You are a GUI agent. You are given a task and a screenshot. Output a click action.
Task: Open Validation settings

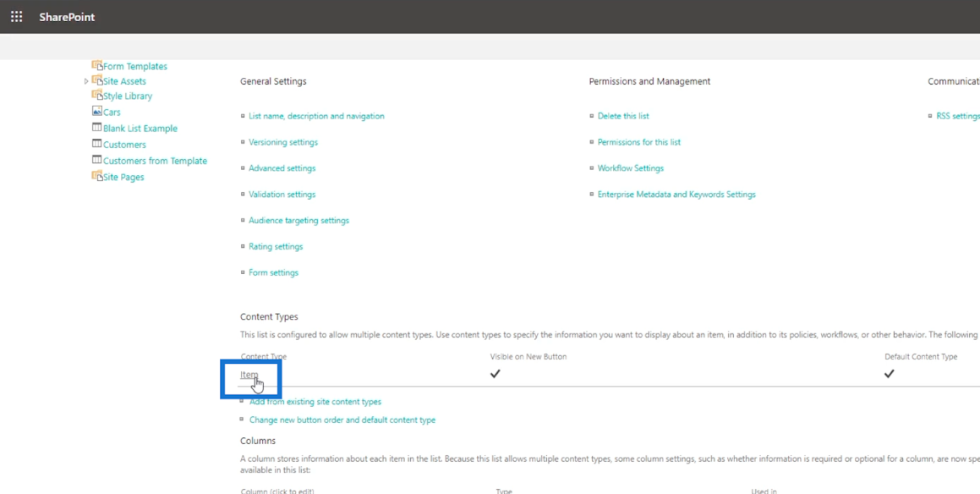282,195
